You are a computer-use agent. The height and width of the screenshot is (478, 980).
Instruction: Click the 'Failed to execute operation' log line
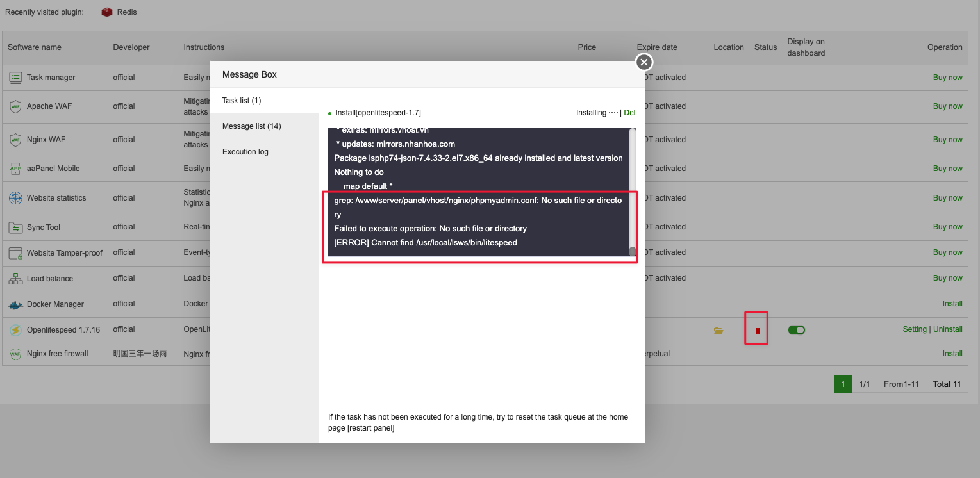(431, 229)
